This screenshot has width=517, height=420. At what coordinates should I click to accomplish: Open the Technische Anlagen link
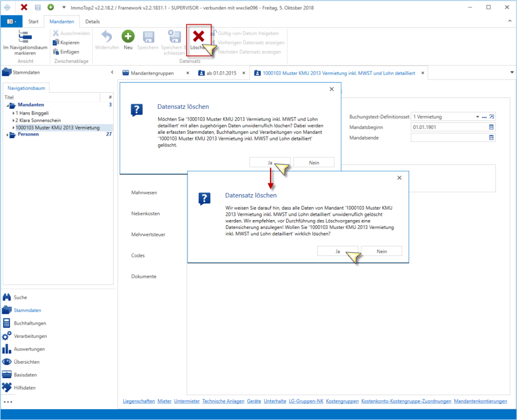[223, 401]
